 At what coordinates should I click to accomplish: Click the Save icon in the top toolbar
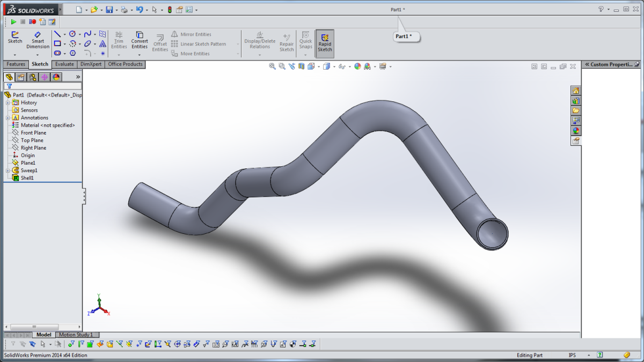pyautogui.click(x=109, y=10)
